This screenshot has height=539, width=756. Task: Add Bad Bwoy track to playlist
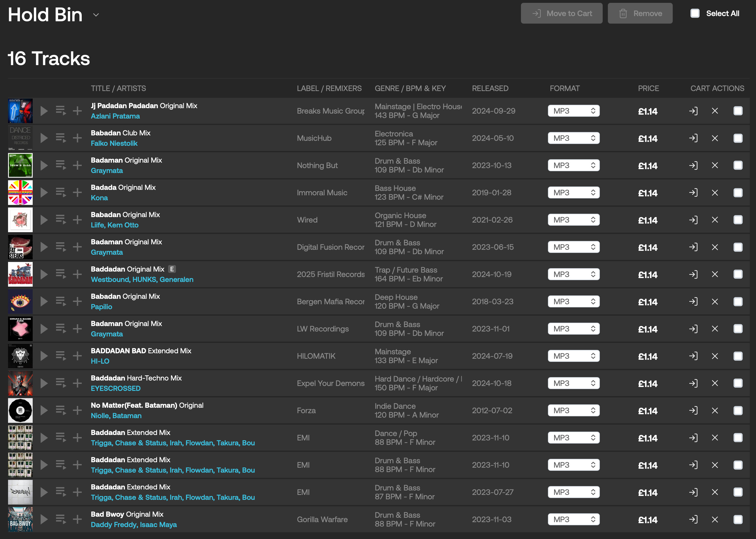tap(77, 520)
